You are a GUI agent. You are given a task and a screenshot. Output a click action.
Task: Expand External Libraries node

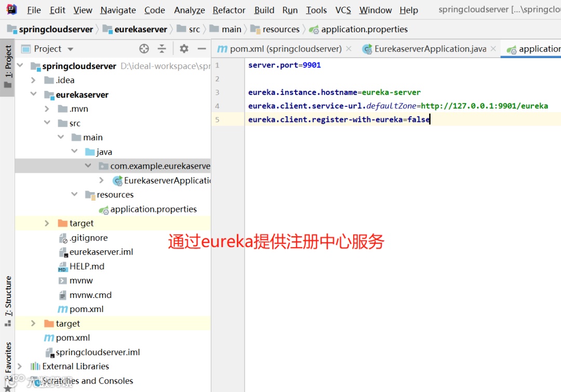pyautogui.click(x=20, y=366)
